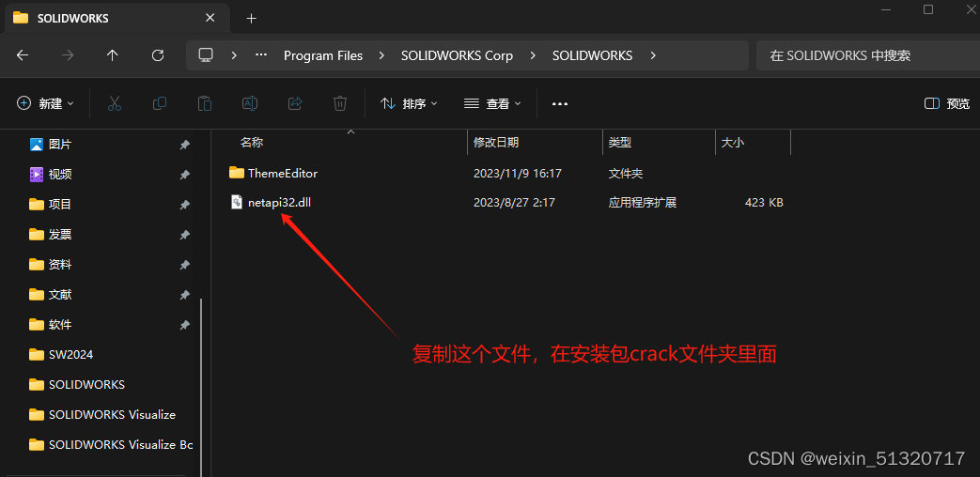The image size is (980, 477).
Task: Click the Share icon in toolbar
Action: click(x=295, y=103)
